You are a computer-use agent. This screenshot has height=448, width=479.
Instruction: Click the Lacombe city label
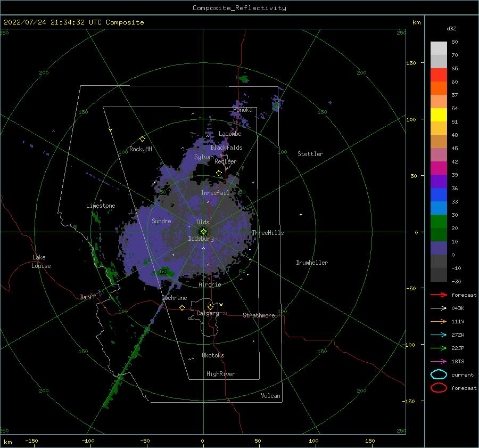(x=230, y=134)
